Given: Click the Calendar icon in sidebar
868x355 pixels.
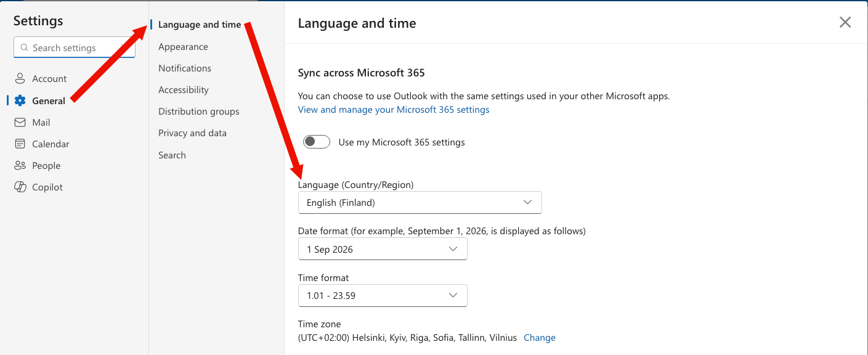Looking at the screenshot, I should pyautogui.click(x=20, y=144).
